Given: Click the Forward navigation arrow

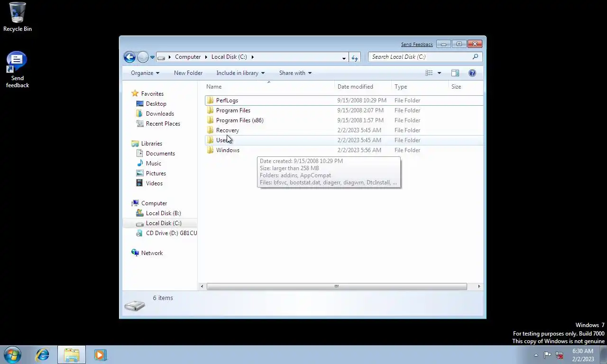Looking at the screenshot, I should pos(143,57).
